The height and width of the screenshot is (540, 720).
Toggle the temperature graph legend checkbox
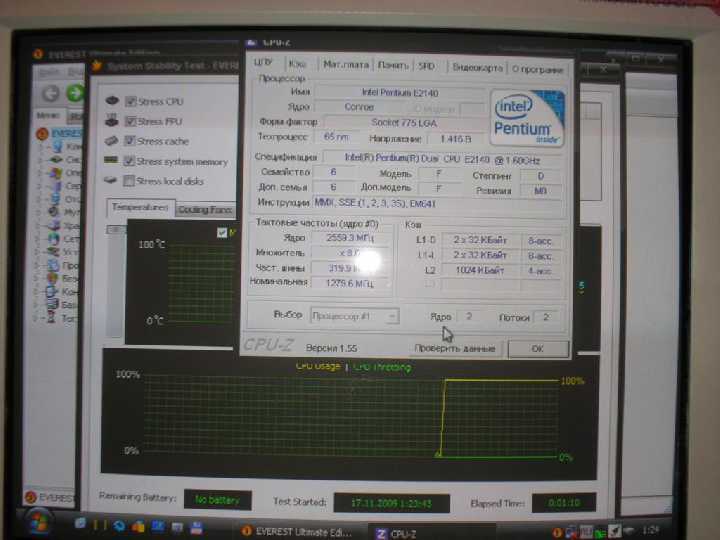point(222,233)
